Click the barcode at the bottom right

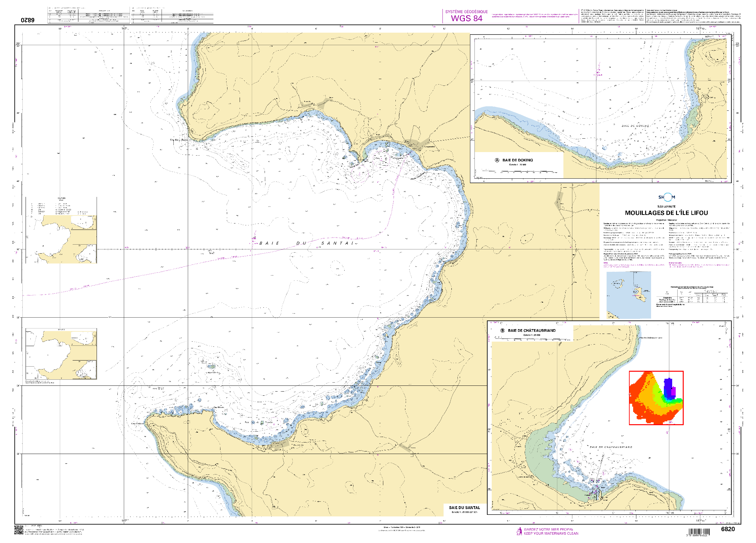699,532
